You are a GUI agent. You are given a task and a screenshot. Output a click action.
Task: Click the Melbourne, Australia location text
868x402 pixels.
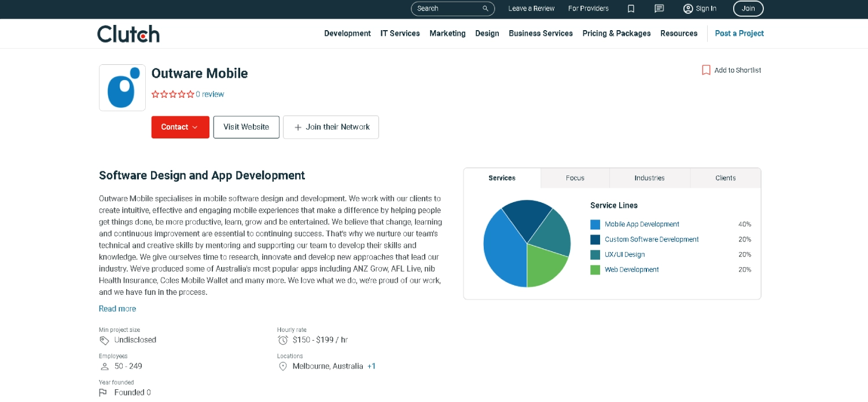tap(328, 367)
